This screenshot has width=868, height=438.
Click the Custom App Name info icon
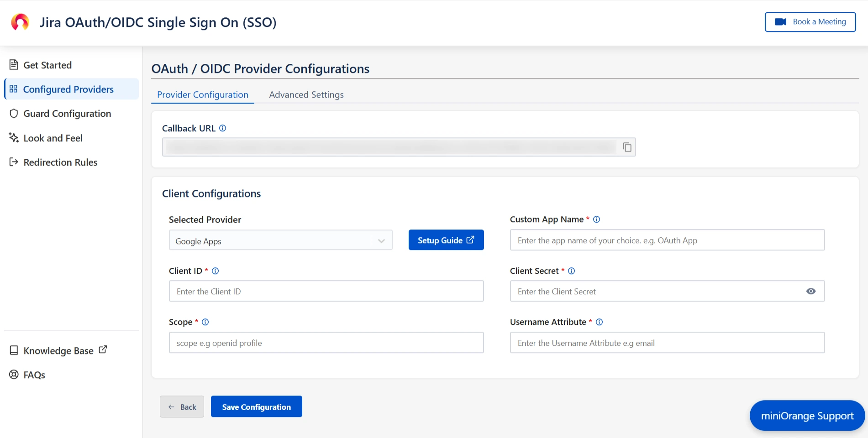pos(596,219)
